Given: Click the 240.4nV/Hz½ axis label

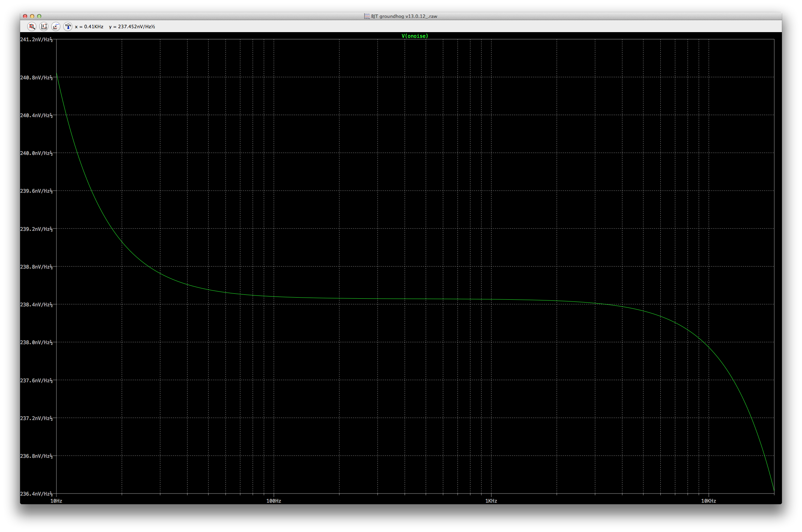Looking at the screenshot, I should point(36,115).
